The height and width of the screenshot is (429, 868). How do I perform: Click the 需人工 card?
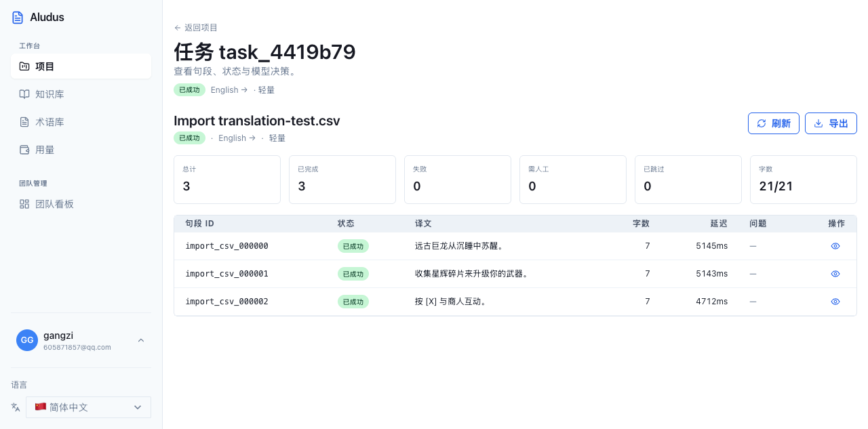(x=573, y=180)
